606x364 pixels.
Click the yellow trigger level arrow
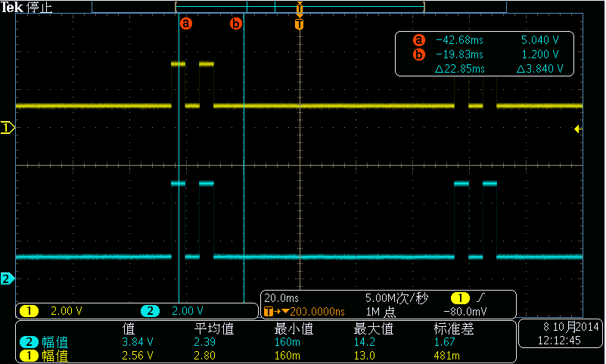pyautogui.click(x=578, y=129)
